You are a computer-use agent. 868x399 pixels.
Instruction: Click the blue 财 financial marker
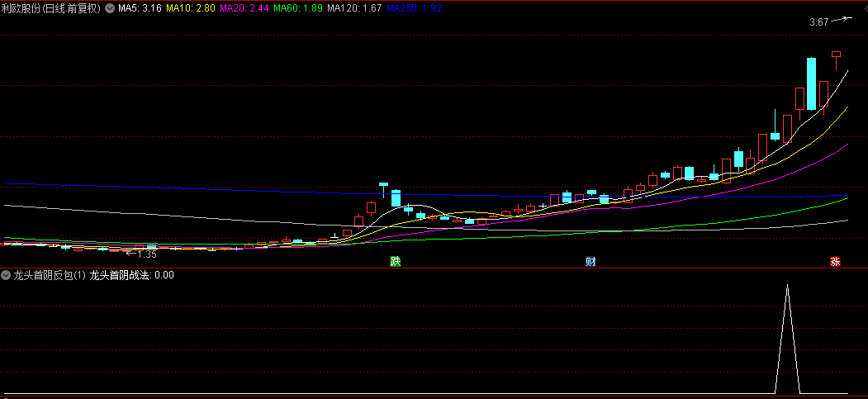click(591, 262)
